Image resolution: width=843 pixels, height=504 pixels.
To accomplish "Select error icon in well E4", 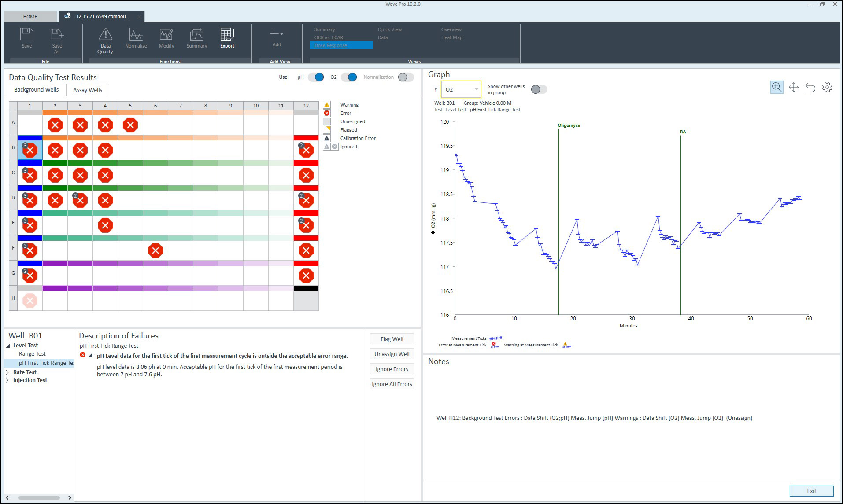I will click(105, 225).
